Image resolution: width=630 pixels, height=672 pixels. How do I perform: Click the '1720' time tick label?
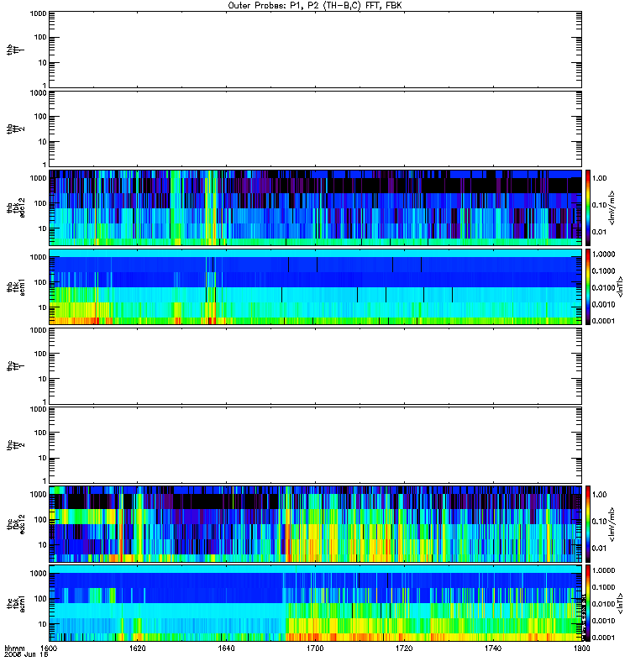click(x=404, y=648)
